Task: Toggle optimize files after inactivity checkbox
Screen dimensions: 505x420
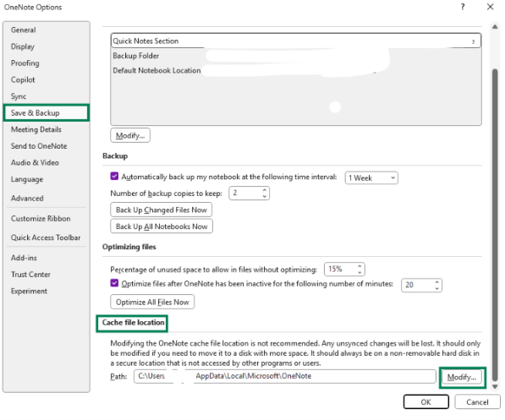Action: (114, 283)
